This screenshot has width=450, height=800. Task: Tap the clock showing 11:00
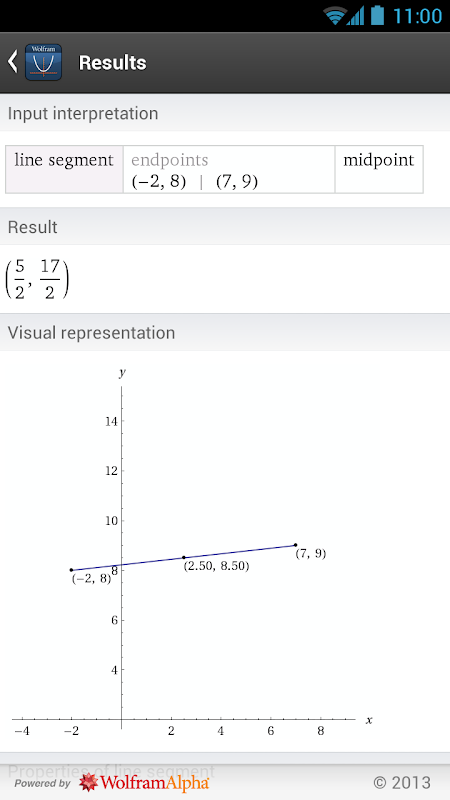[x=417, y=16]
